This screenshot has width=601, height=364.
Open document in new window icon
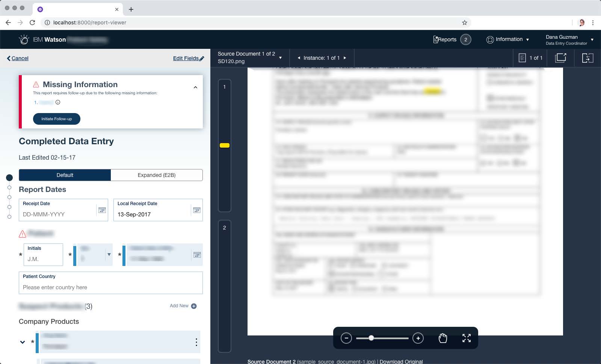click(x=560, y=58)
